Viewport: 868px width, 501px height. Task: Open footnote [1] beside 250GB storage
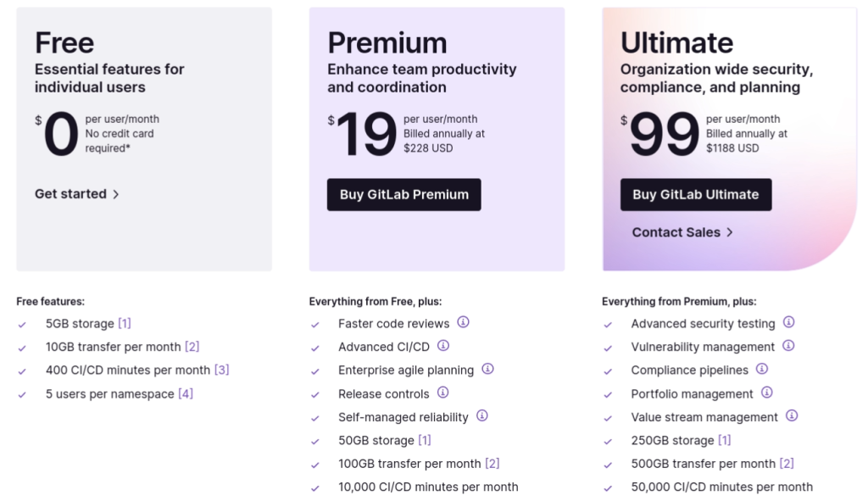725,440
